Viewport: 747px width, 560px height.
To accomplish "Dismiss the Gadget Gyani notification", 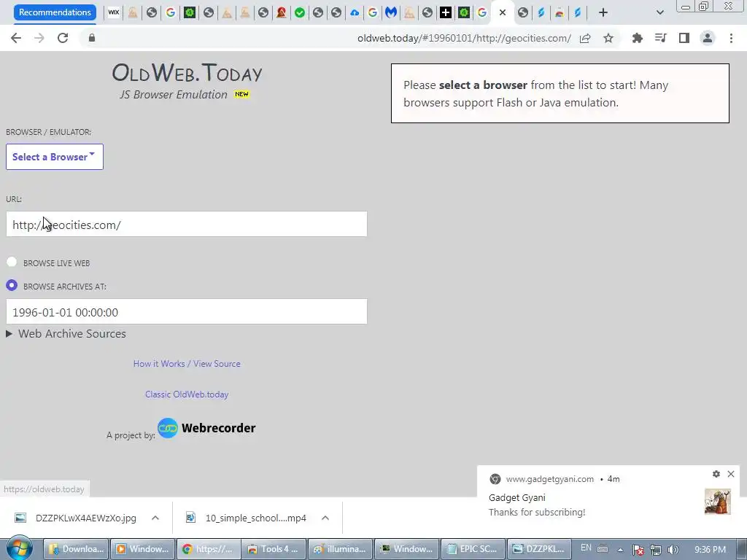I will 731,474.
